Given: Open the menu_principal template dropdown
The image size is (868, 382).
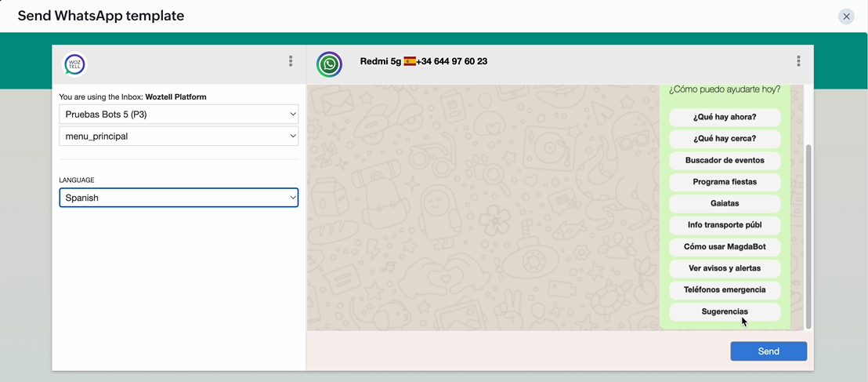Looking at the screenshot, I should pos(179,136).
